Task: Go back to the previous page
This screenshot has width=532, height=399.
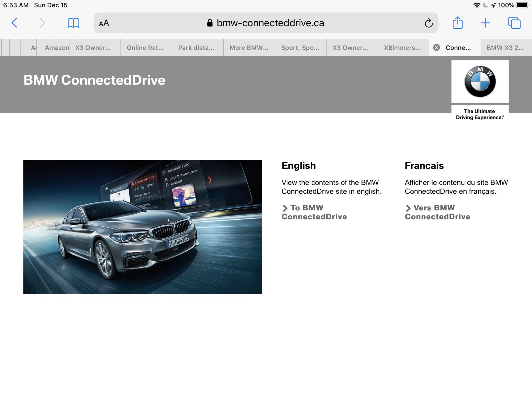Action: 15,23
